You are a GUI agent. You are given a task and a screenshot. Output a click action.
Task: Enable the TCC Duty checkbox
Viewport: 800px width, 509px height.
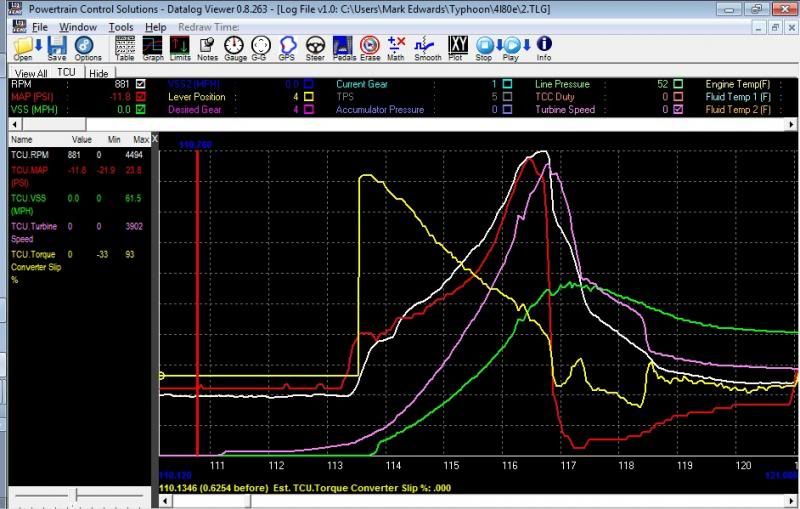tap(678, 96)
